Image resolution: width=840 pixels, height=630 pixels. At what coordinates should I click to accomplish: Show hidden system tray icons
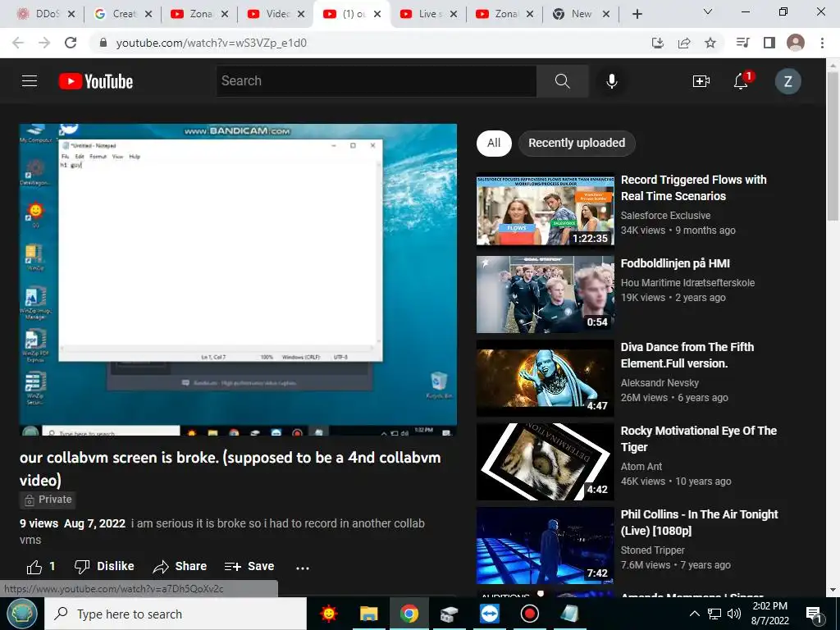[694, 614]
